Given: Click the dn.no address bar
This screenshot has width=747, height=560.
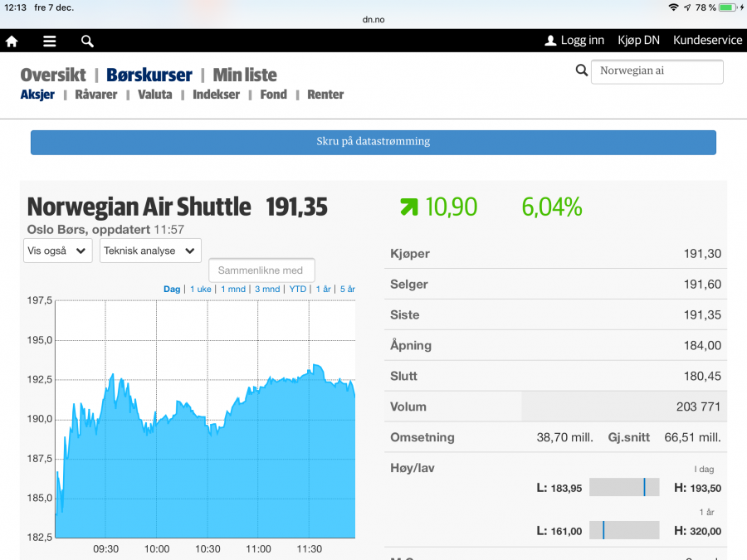Looking at the screenshot, I should tap(373, 20).
